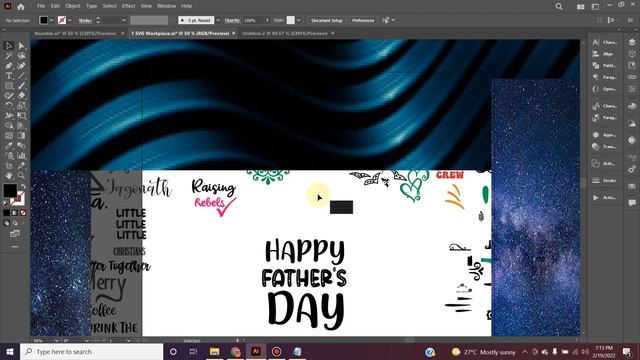Select the Rectangle tool
640x360 pixels.
pos(9,86)
